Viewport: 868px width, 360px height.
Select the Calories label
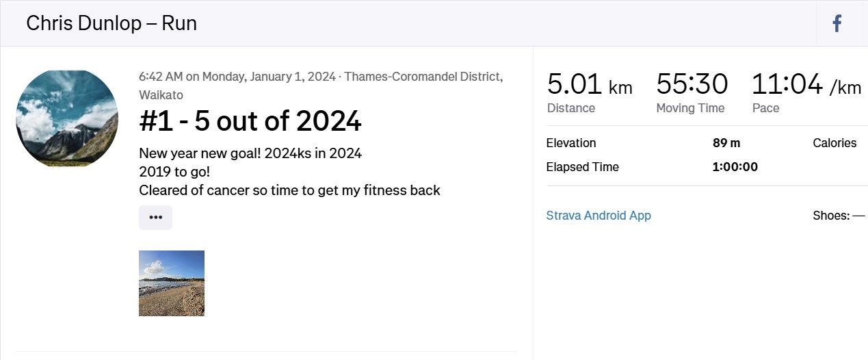(834, 143)
